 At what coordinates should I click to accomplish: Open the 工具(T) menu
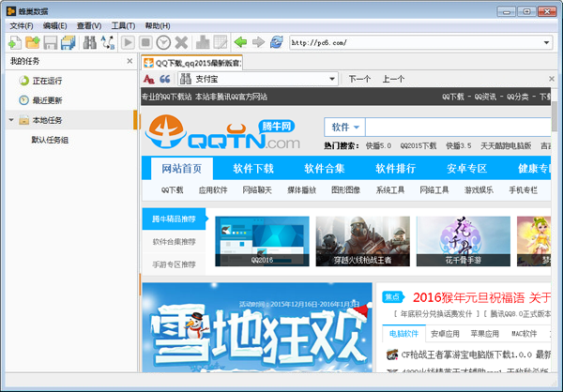point(122,25)
